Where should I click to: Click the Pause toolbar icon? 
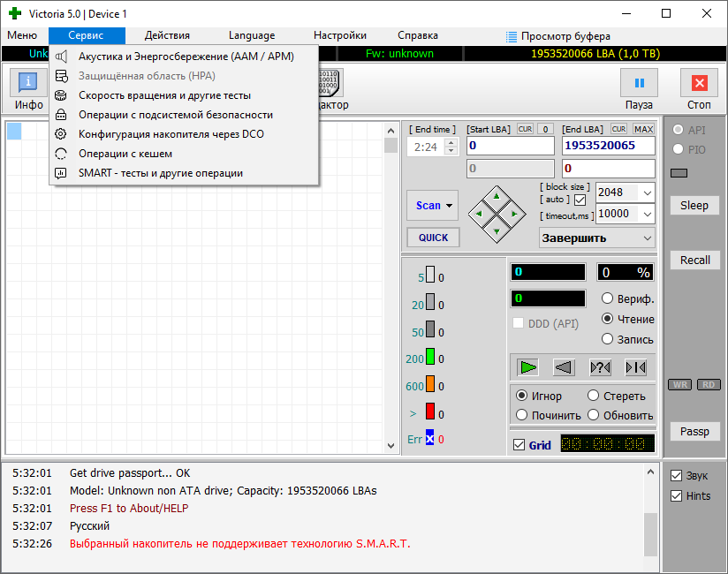tap(639, 83)
